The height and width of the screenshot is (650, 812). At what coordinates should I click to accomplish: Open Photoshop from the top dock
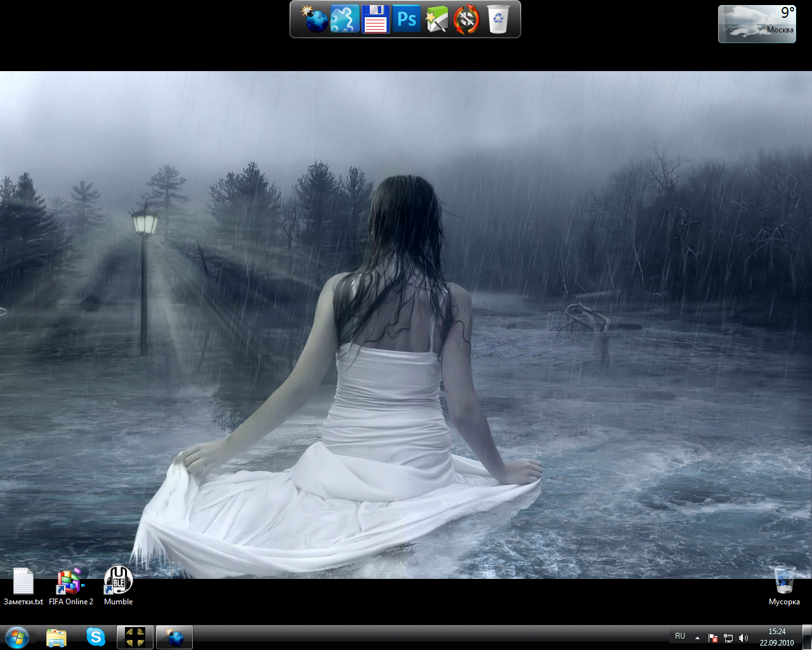coord(406,19)
